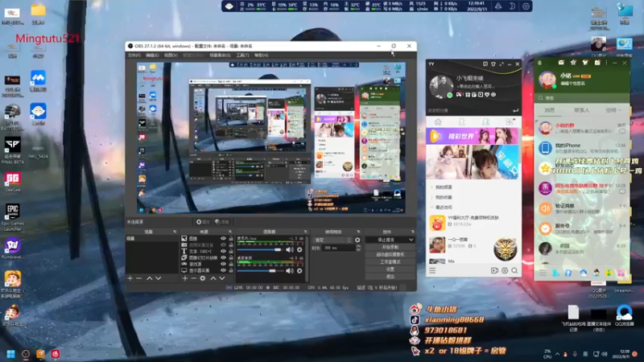
Task: Remove the selected scene with the minus icon
Action: pyautogui.click(x=138, y=278)
